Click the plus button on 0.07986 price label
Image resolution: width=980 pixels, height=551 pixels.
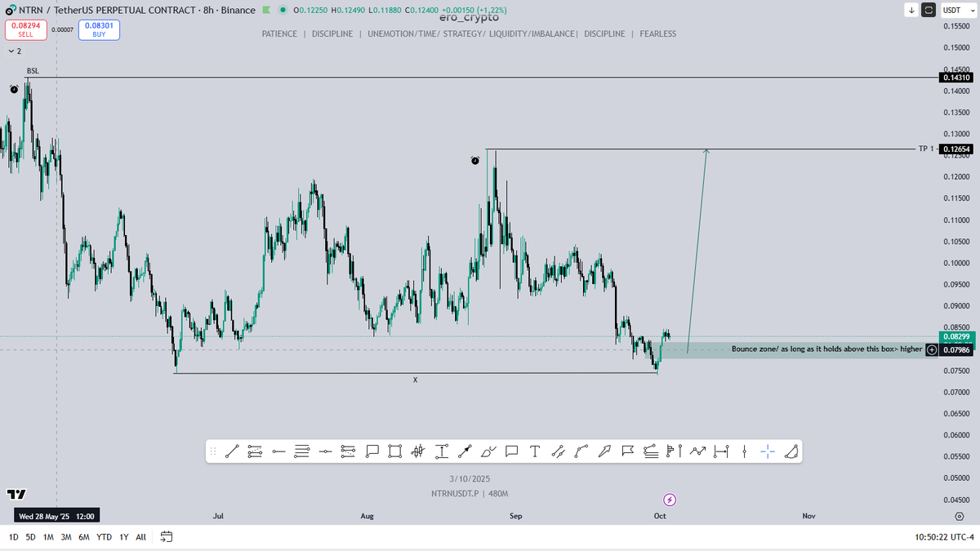pyautogui.click(x=932, y=349)
